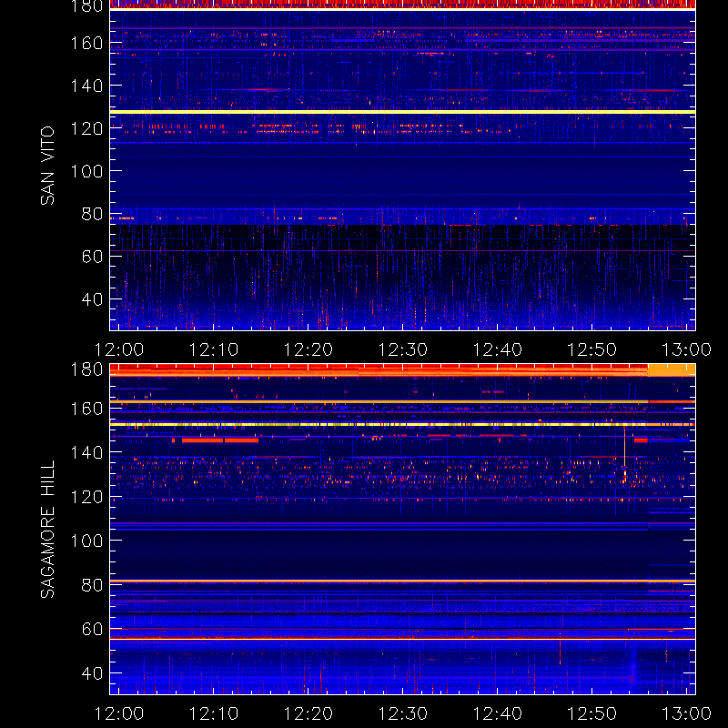Pick the 100 tick label on Sagamore Hill plot
This screenshot has width=728, height=728.
86,541
